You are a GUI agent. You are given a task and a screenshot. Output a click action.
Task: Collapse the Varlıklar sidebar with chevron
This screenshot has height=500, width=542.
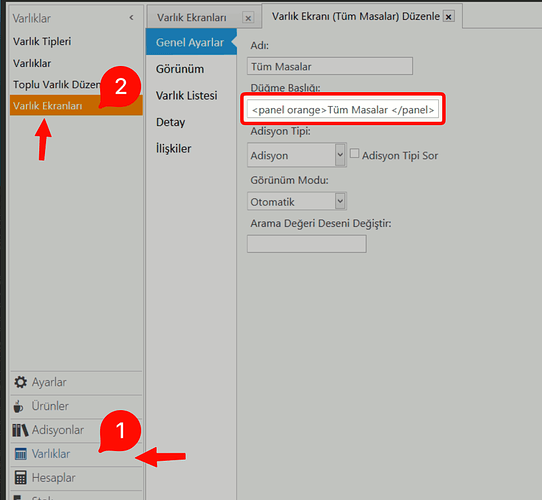131,17
